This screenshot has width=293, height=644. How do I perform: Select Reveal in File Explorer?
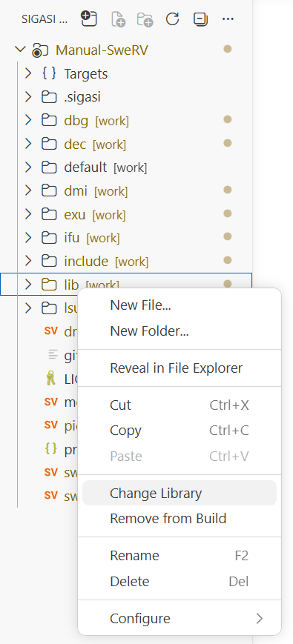[180, 368]
